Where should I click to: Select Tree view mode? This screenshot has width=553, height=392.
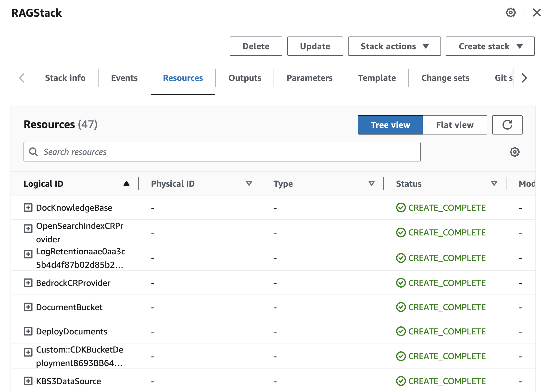[390, 125]
